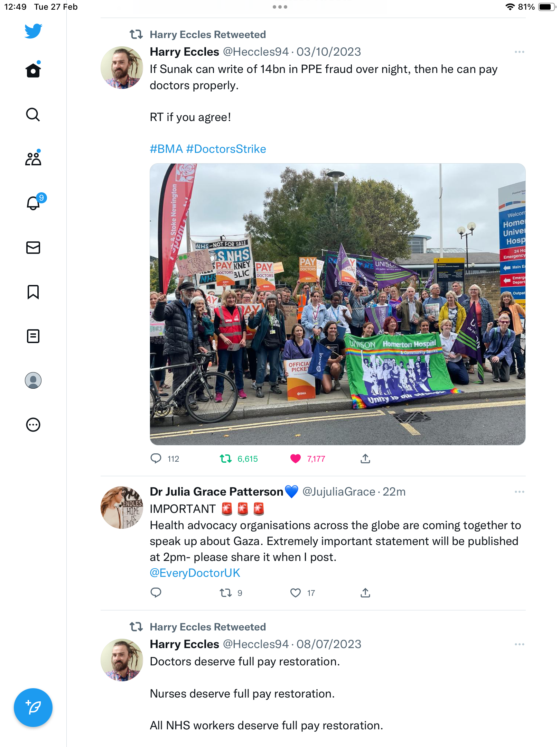
Task: Open Communities people icon in sidebar
Action: click(33, 158)
